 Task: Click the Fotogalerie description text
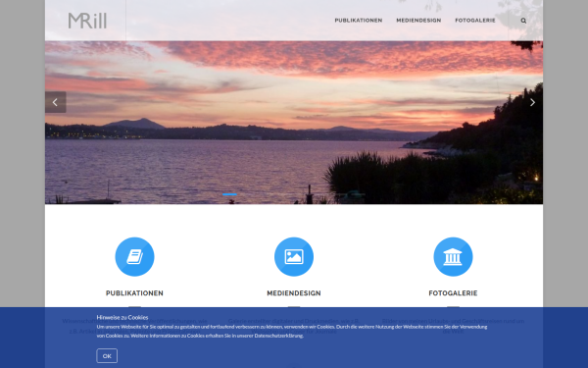click(453, 326)
